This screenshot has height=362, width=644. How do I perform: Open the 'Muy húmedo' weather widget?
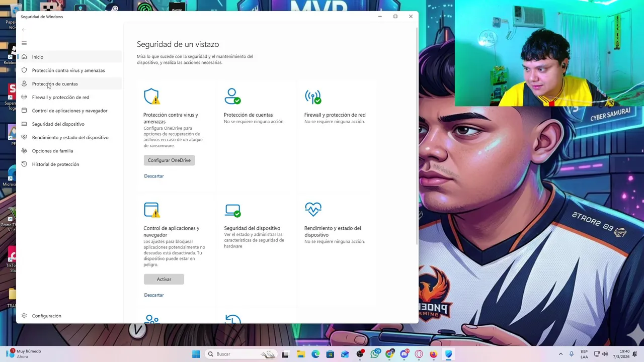point(24,354)
